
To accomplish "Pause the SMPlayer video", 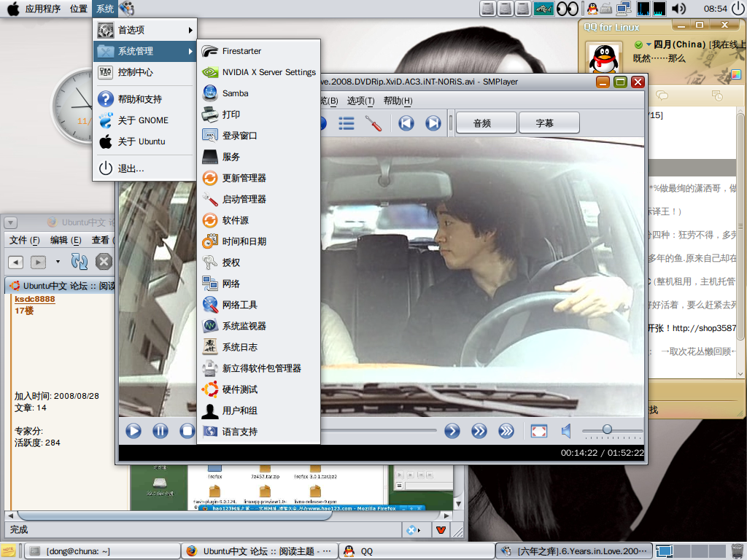I will click(x=160, y=432).
